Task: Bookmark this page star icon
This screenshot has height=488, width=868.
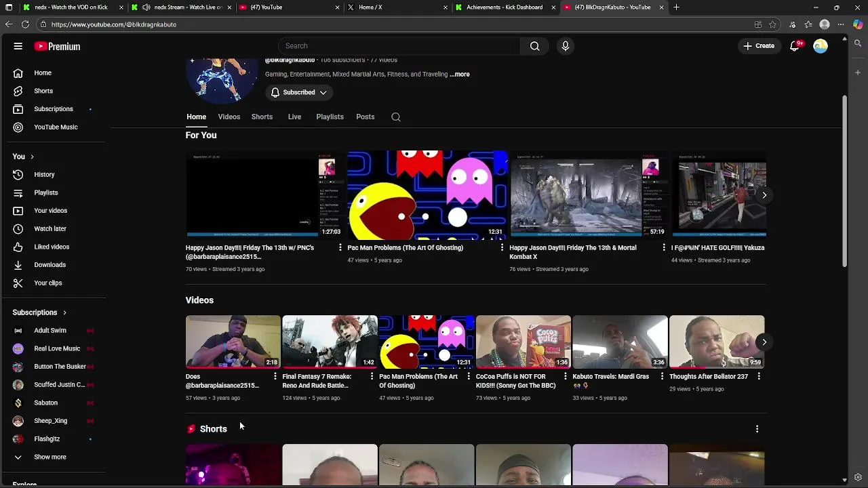Action: (772, 24)
